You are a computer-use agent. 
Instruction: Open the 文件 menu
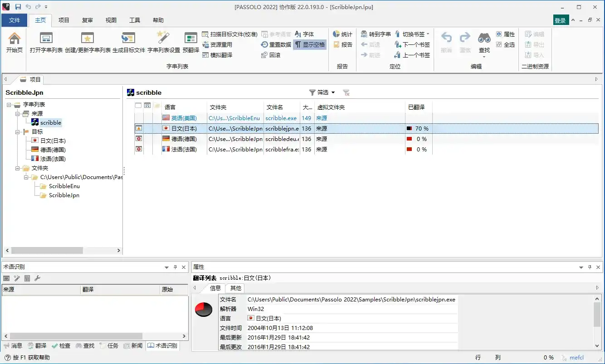(x=15, y=20)
